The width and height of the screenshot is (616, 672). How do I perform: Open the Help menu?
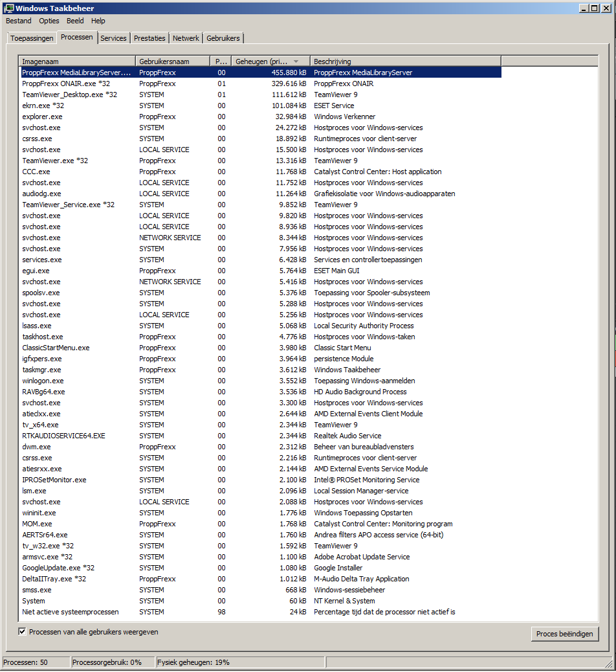click(98, 21)
